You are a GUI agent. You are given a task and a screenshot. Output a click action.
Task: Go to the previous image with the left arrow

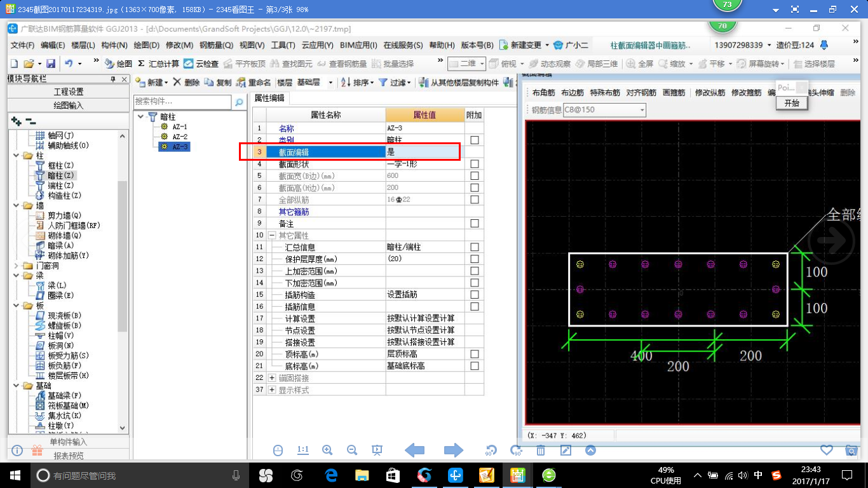415,450
